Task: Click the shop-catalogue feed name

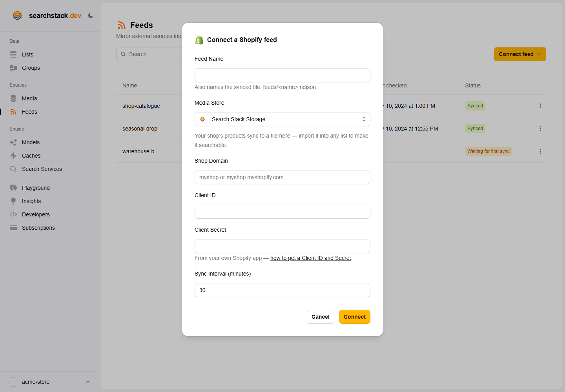Action: click(x=141, y=106)
